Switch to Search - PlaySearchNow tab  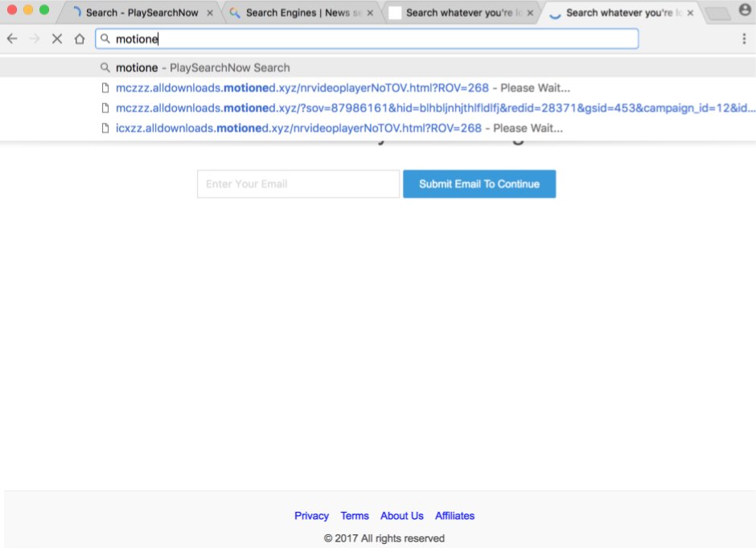(141, 13)
